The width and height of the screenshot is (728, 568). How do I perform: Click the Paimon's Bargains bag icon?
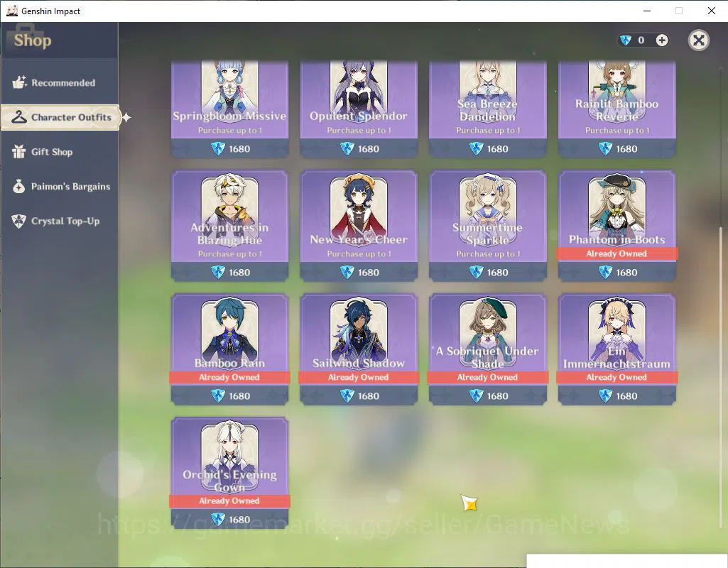coord(18,186)
